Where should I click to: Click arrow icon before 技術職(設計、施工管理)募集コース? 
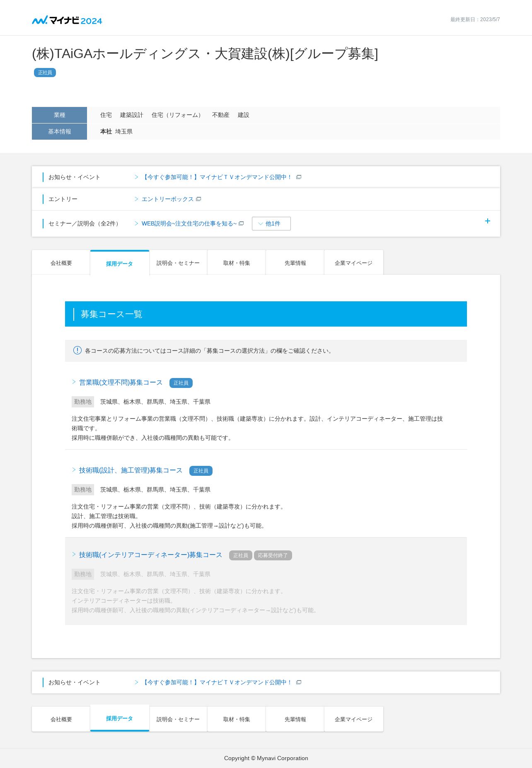[x=74, y=470]
